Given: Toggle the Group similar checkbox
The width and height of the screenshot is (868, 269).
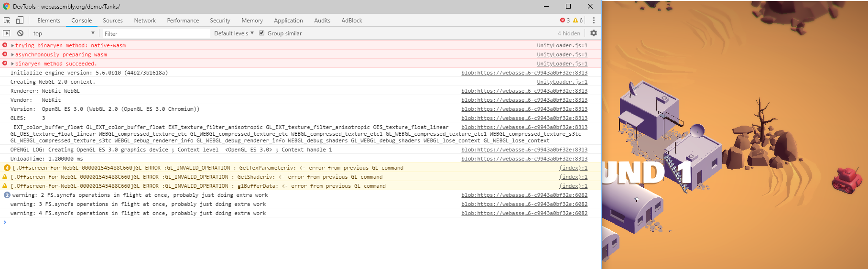Looking at the screenshot, I should tap(261, 33).
